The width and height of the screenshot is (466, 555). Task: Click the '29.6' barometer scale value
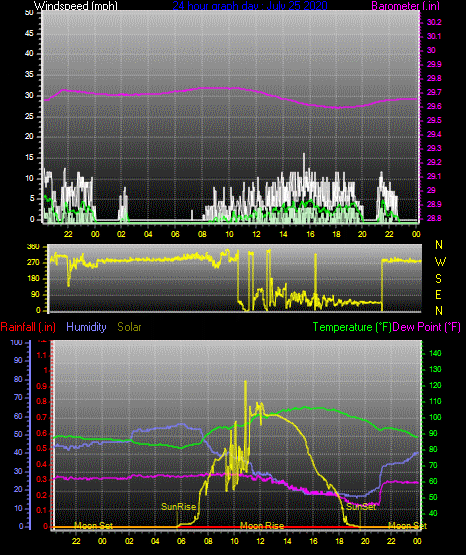[434, 107]
